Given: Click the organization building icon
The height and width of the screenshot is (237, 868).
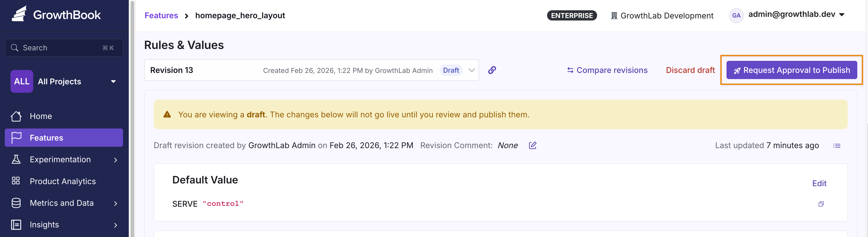Looking at the screenshot, I should coord(614,15).
